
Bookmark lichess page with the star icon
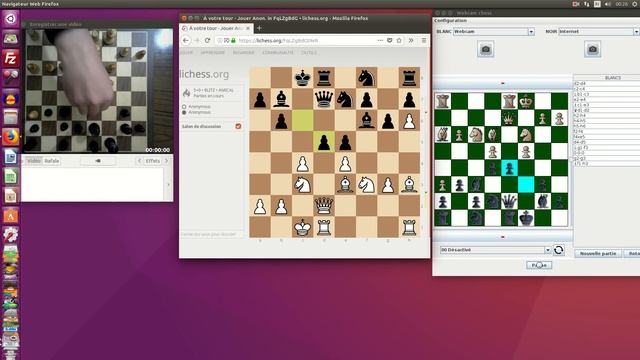click(399, 40)
